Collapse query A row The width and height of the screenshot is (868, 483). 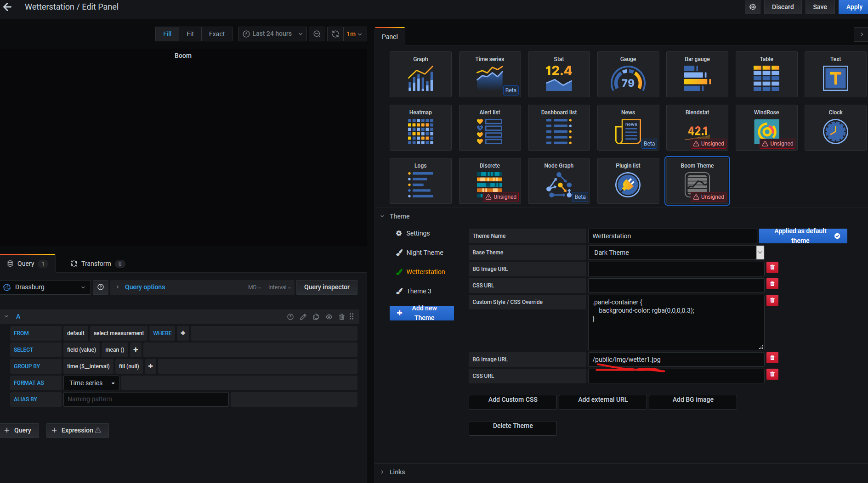tap(6, 317)
